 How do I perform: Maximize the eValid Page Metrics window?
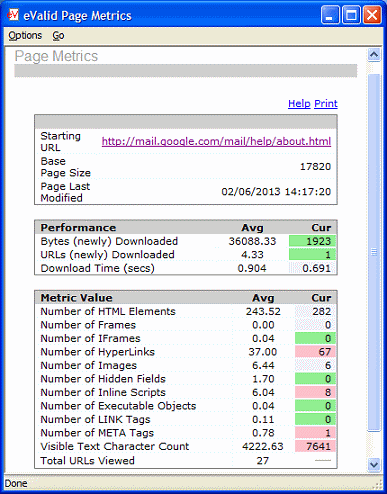pyautogui.click(x=351, y=15)
